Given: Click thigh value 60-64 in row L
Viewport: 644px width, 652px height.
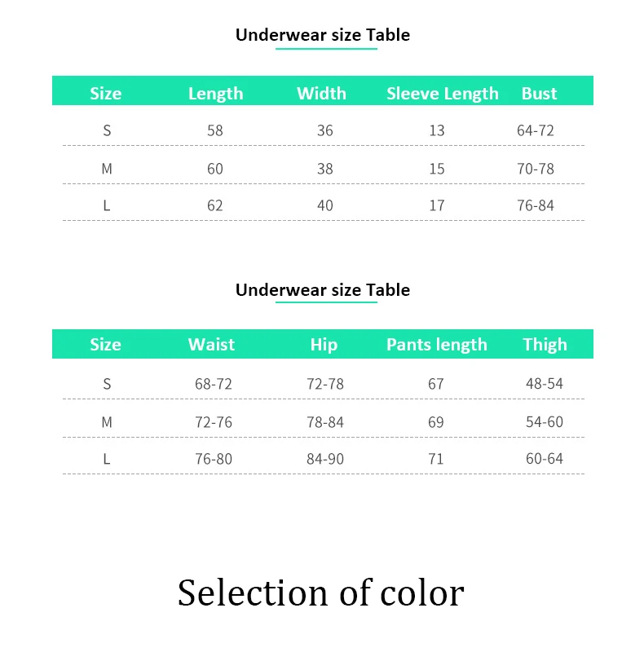Looking at the screenshot, I should (545, 459).
